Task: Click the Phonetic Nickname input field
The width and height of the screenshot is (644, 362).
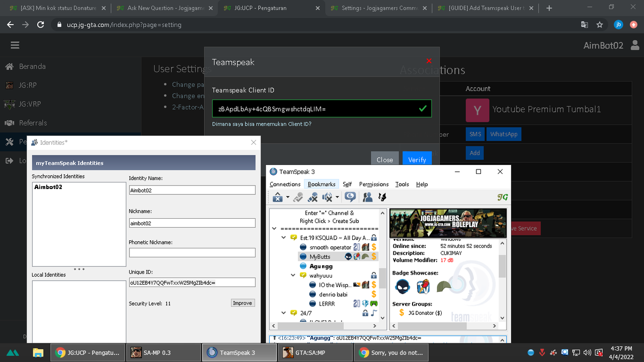Action: coord(192,252)
